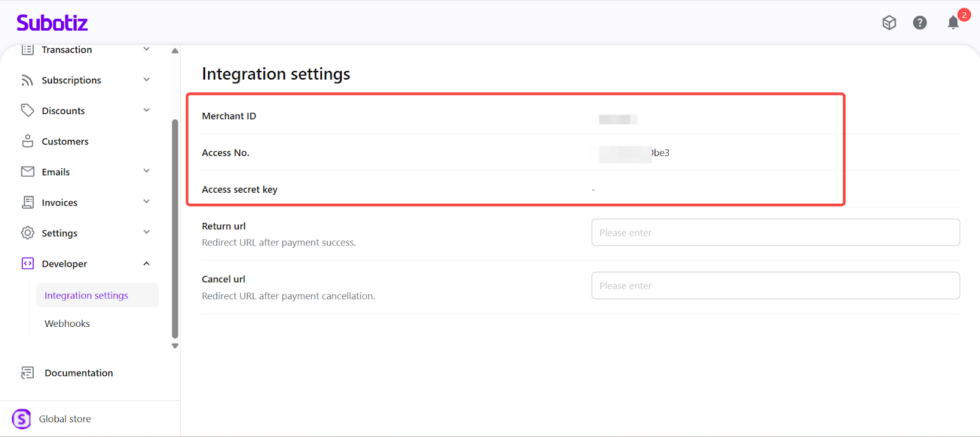Screen dimensions: 980x437
Task: Focus the Cancel url input field
Action: (775, 286)
